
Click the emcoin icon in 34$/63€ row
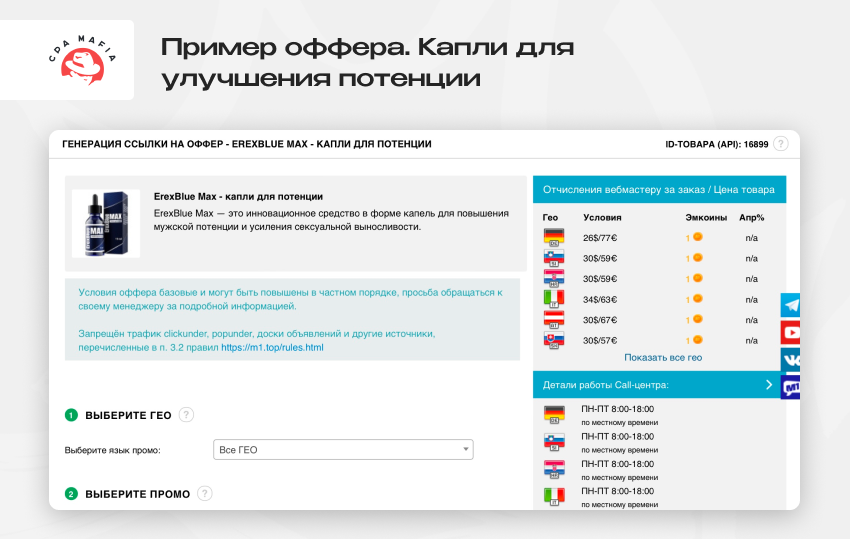698,299
